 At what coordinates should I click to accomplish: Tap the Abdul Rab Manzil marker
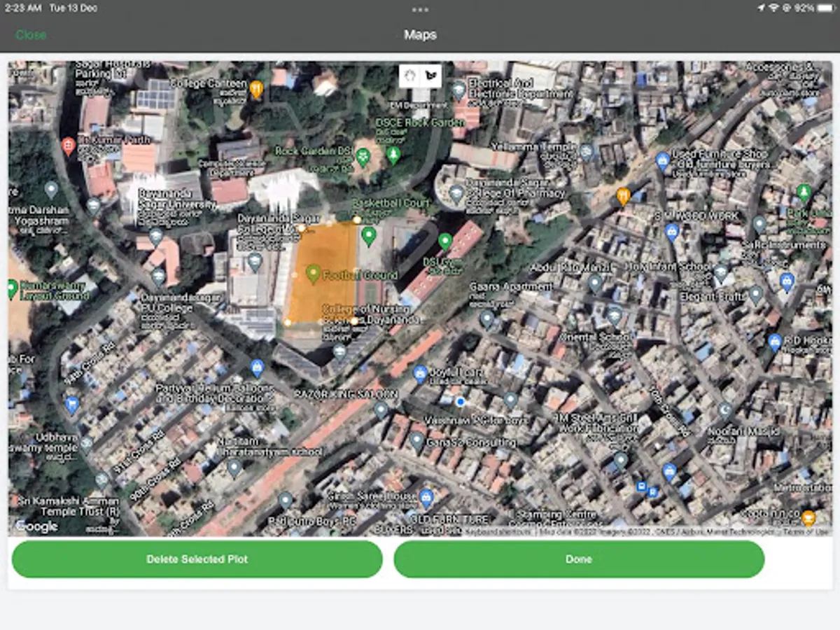click(x=595, y=283)
